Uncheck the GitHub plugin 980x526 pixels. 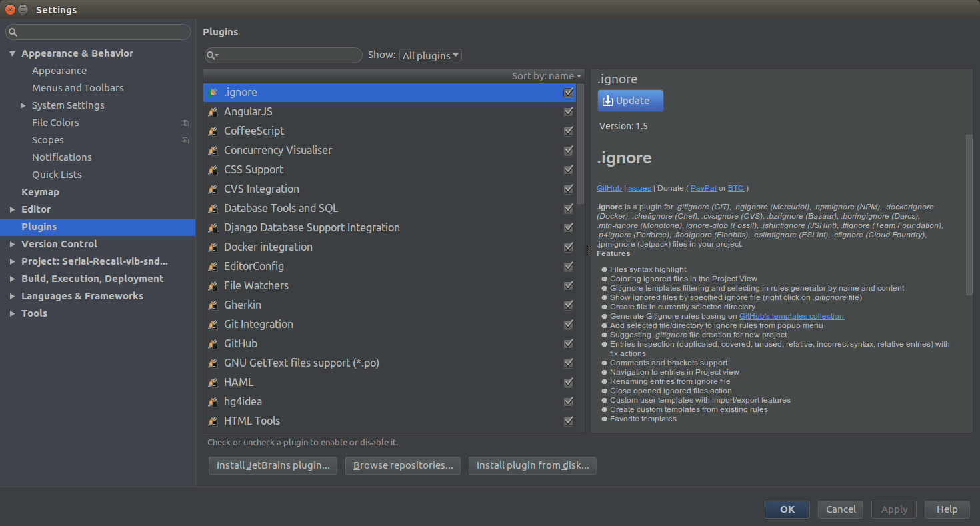tap(569, 344)
